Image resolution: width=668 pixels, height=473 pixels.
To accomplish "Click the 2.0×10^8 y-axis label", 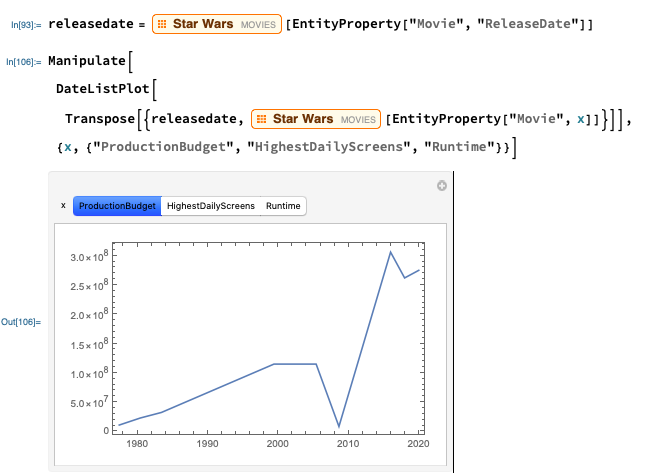I will pos(89,314).
